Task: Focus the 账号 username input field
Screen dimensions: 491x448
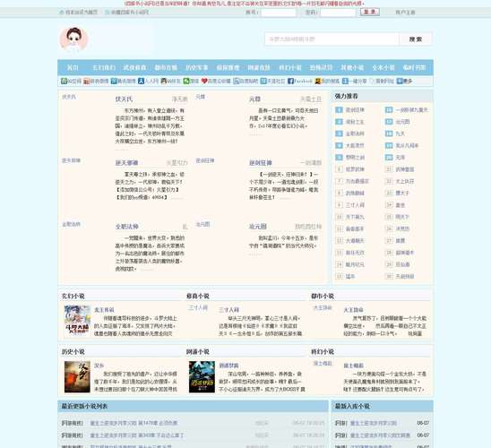Action: pos(278,13)
